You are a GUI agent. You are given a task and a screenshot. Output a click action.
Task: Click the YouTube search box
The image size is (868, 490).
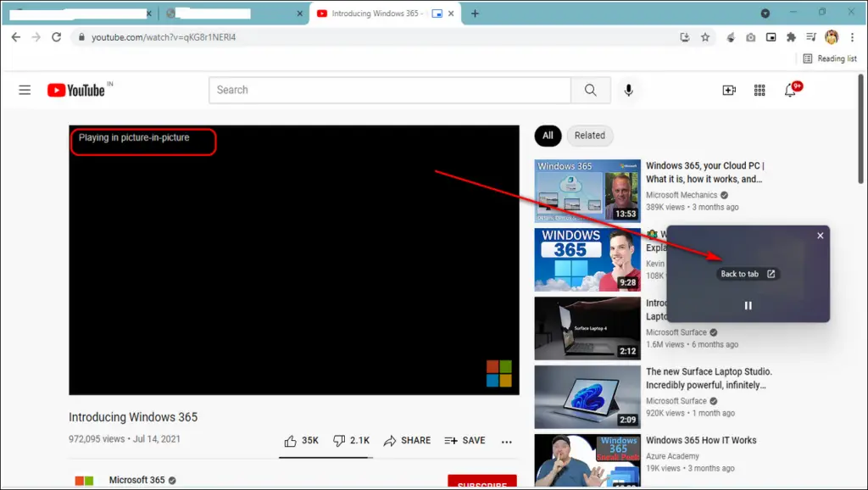tap(390, 90)
